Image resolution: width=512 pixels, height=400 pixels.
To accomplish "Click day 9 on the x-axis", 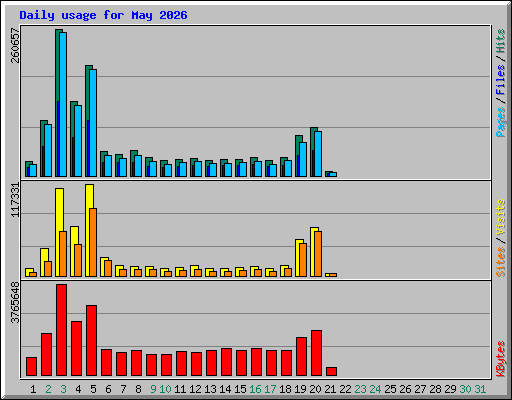I will pos(153,389).
